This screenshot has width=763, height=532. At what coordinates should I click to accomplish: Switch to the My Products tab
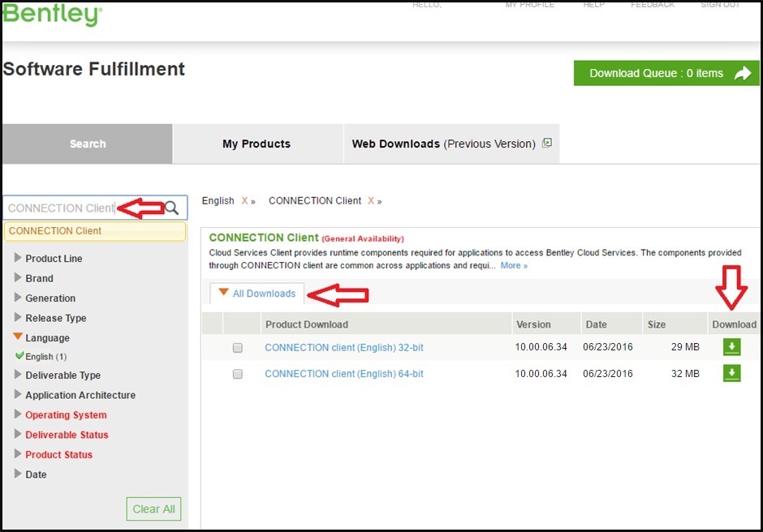point(258,144)
